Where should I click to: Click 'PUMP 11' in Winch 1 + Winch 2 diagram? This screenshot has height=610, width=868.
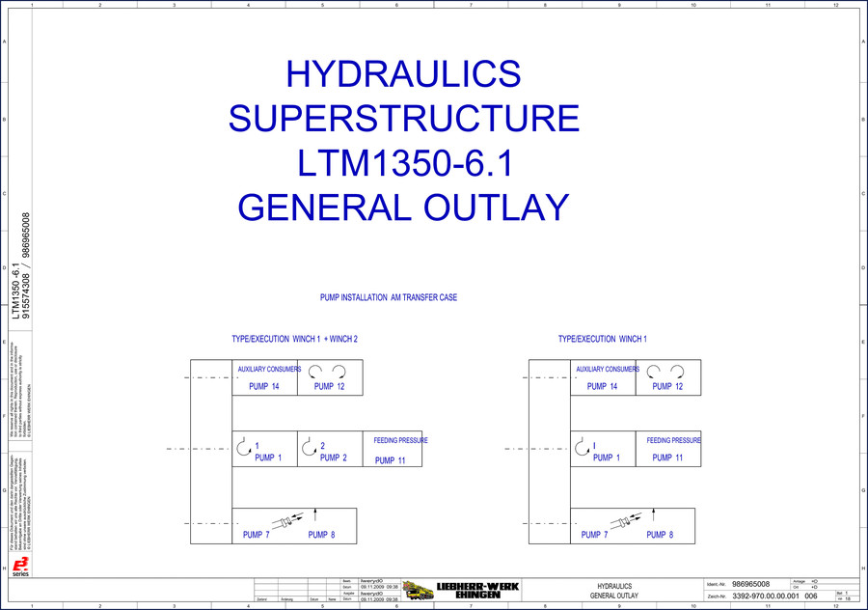(391, 460)
